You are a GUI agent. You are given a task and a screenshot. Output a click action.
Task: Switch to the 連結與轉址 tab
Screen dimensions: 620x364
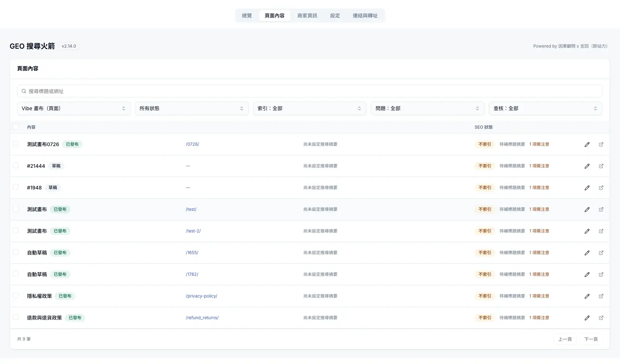365,16
